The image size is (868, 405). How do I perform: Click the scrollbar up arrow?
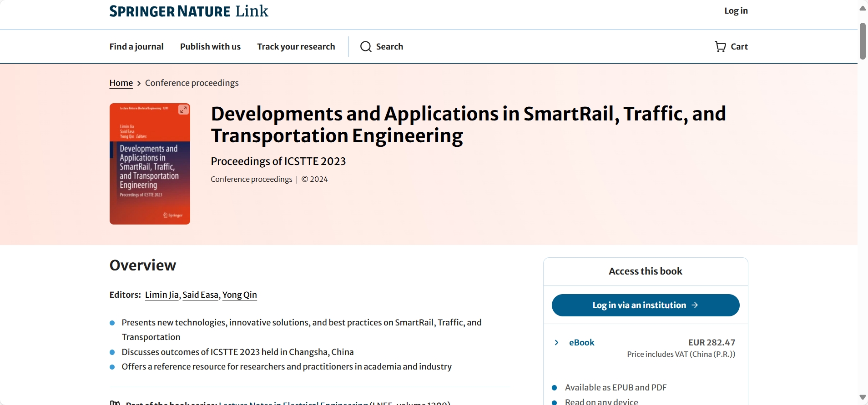tap(863, 8)
